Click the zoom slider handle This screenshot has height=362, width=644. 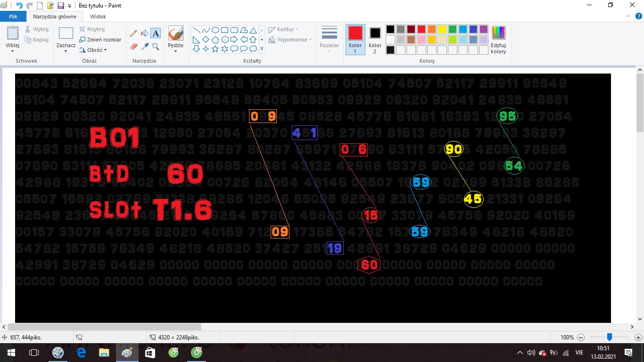pyautogui.click(x=610, y=337)
